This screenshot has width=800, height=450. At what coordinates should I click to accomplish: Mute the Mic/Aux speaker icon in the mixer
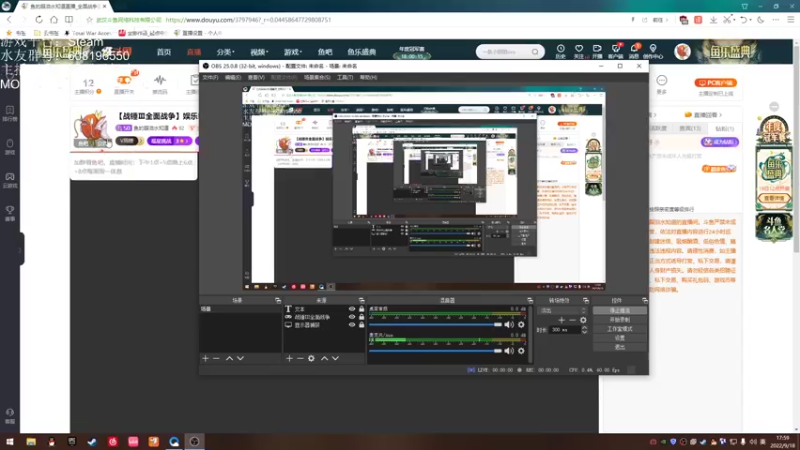(509, 351)
